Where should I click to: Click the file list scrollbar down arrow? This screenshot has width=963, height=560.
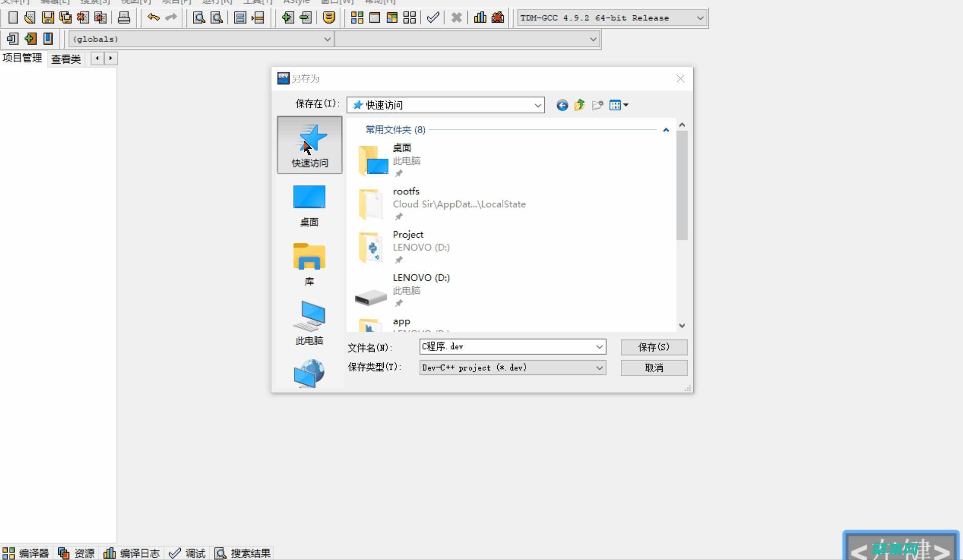(682, 325)
